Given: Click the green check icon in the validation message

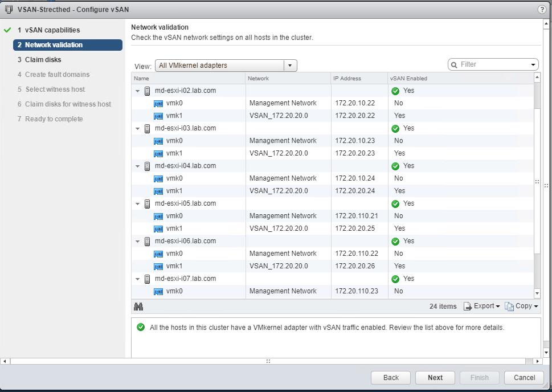Looking at the screenshot, I should (141, 327).
